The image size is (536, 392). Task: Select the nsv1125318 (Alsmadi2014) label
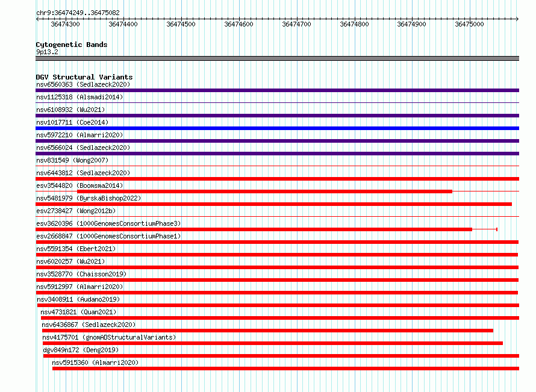tap(79, 97)
